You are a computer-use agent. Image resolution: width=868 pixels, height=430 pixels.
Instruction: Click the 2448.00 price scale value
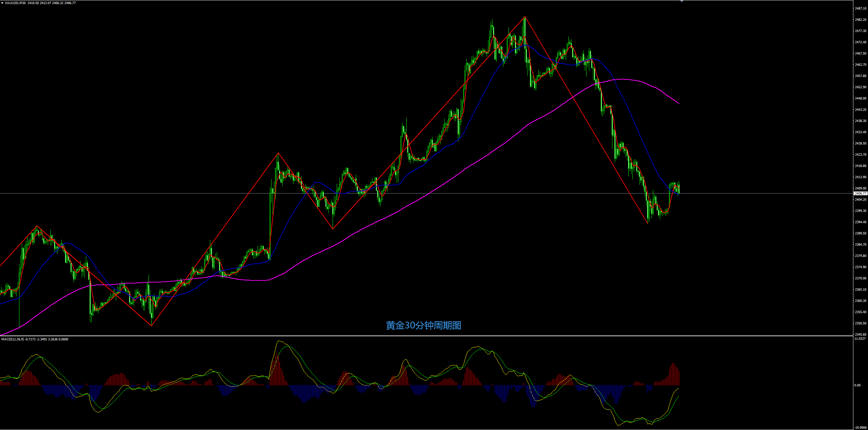[x=861, y=98]
